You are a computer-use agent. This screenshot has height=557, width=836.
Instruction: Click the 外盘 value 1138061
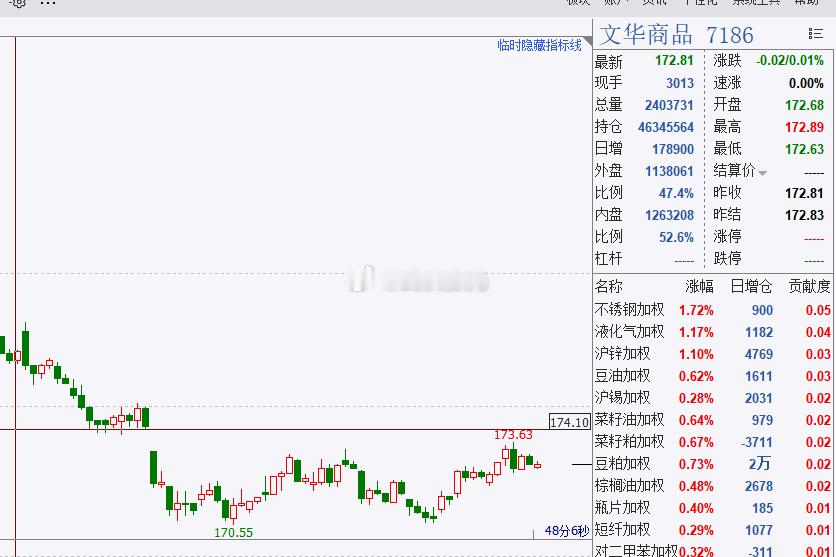[x=669, y=171]
